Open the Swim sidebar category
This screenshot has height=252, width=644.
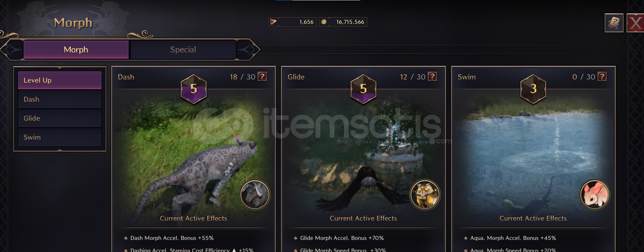click(x=60, y=137)
